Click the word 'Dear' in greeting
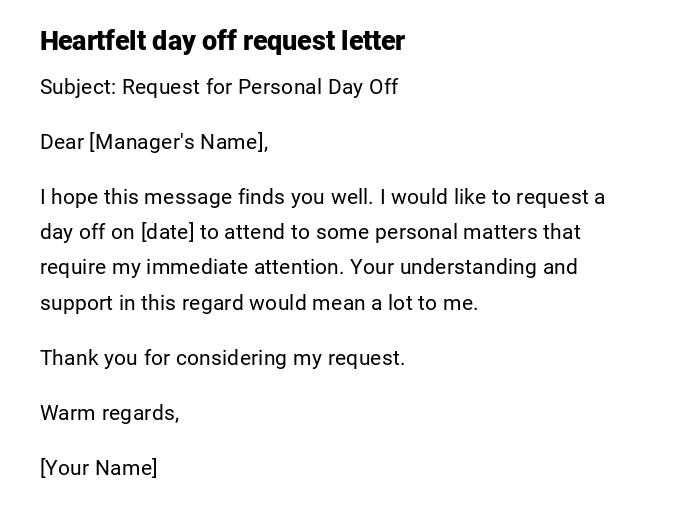700x530 pixels. 61,142
